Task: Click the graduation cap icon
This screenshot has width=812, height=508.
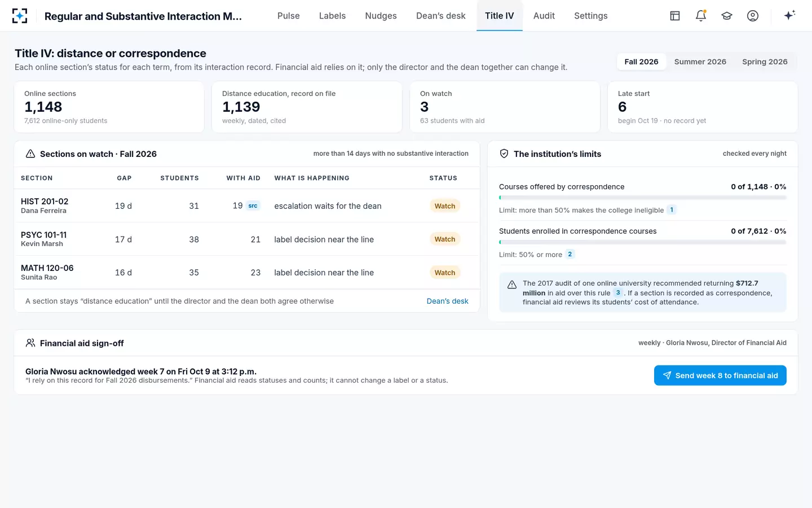Action: (x=727, y=16)
